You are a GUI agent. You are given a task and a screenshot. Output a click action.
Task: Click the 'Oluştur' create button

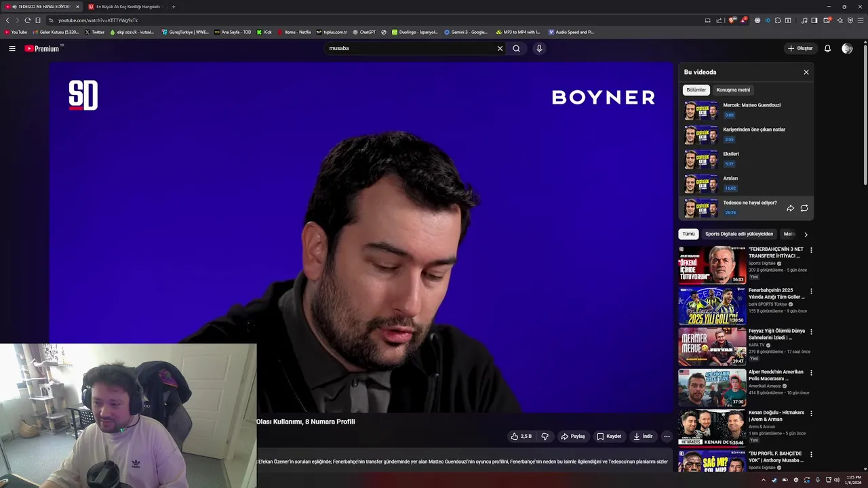coord(800,48)
